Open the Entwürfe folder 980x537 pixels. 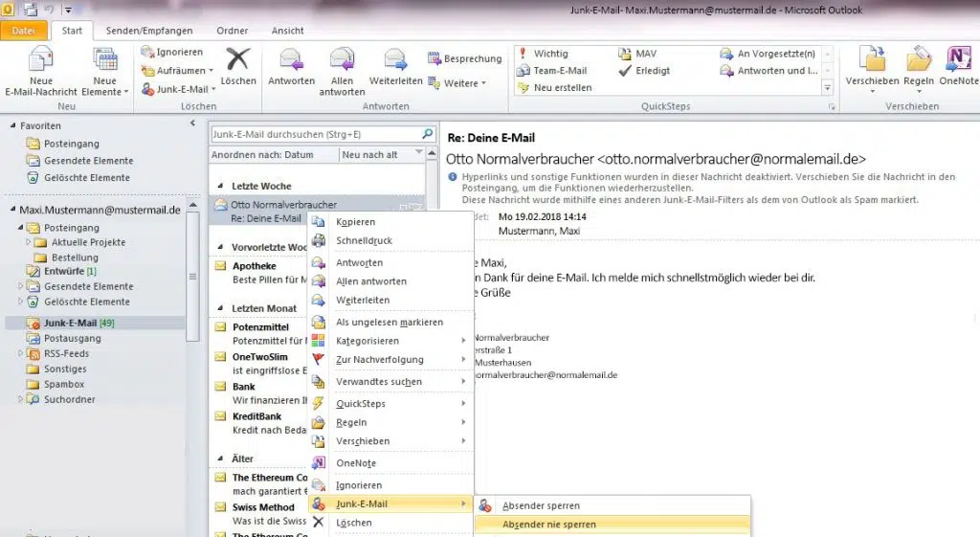[64, 271]
